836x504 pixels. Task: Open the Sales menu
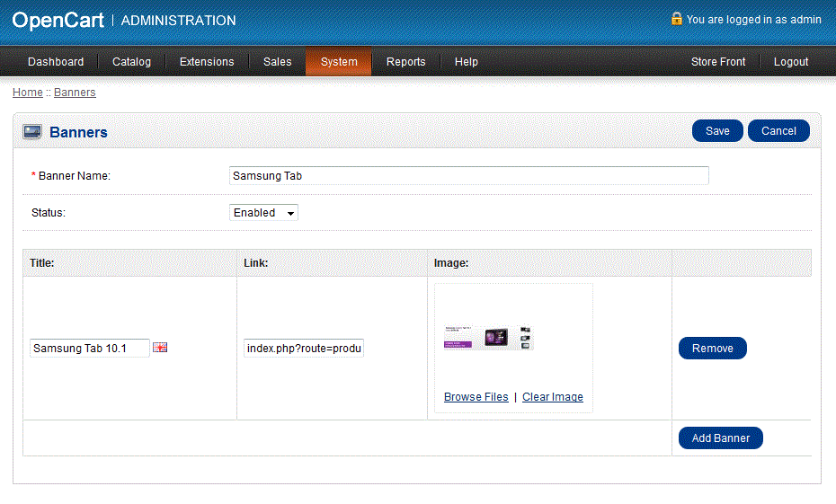277,62
